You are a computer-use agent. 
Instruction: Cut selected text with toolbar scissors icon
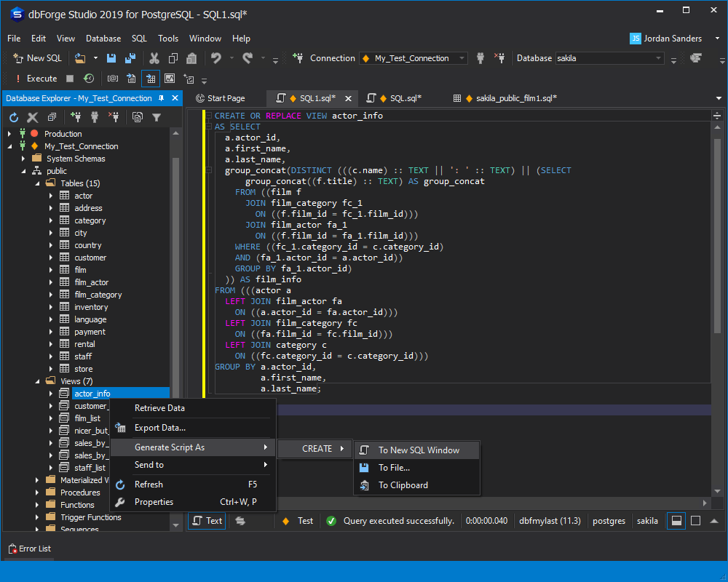tap(155, 57)
